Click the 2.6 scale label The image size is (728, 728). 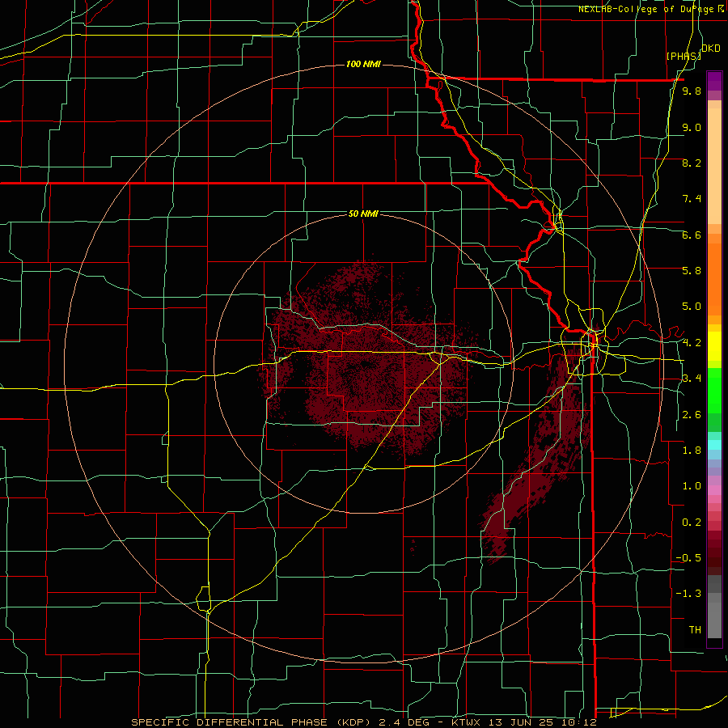[692, 415]
